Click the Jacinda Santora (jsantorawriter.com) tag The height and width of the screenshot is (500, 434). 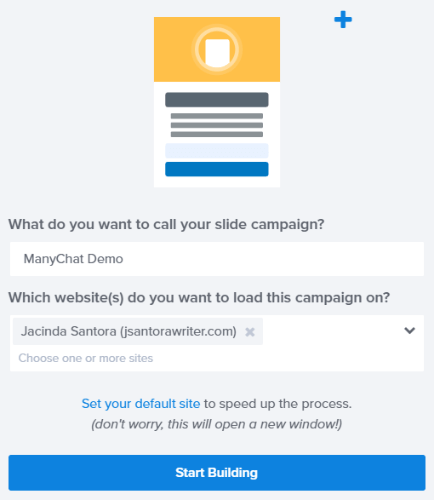point(129,331)
